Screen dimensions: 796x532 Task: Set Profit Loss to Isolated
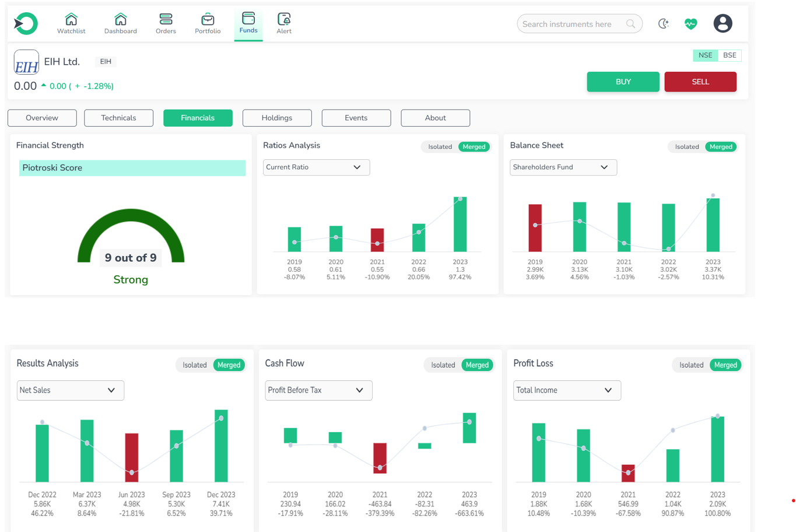coord(692,365)
